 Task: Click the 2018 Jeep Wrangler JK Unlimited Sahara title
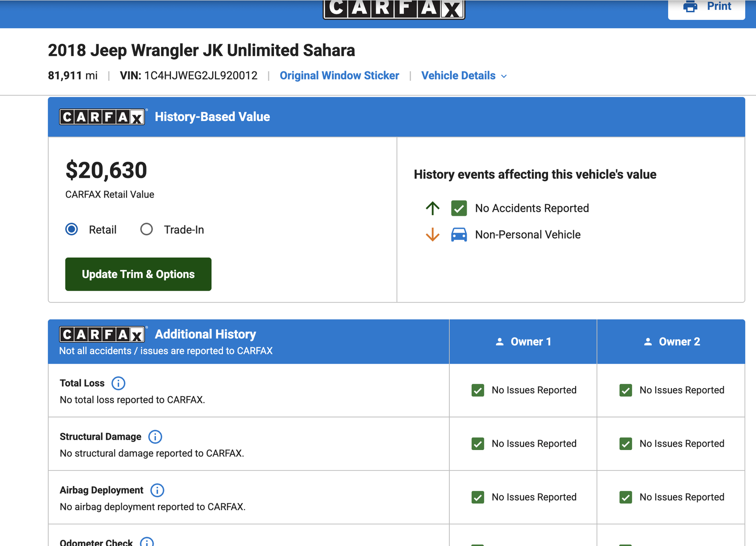(201, 50)
